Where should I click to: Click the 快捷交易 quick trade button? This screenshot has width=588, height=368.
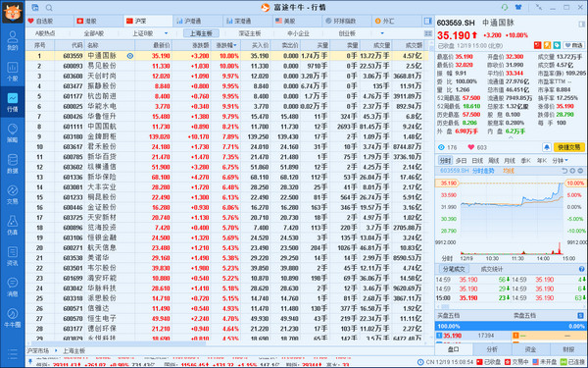568,147
